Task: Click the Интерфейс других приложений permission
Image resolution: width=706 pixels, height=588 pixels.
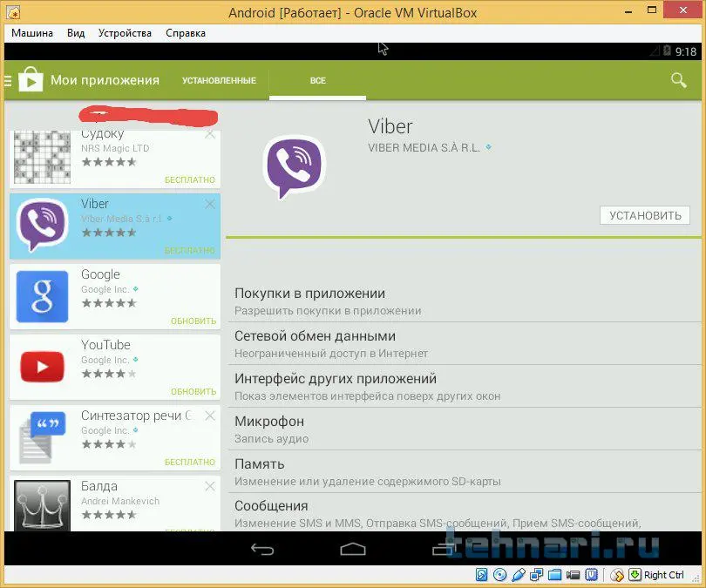Action: tap(465, 387)
